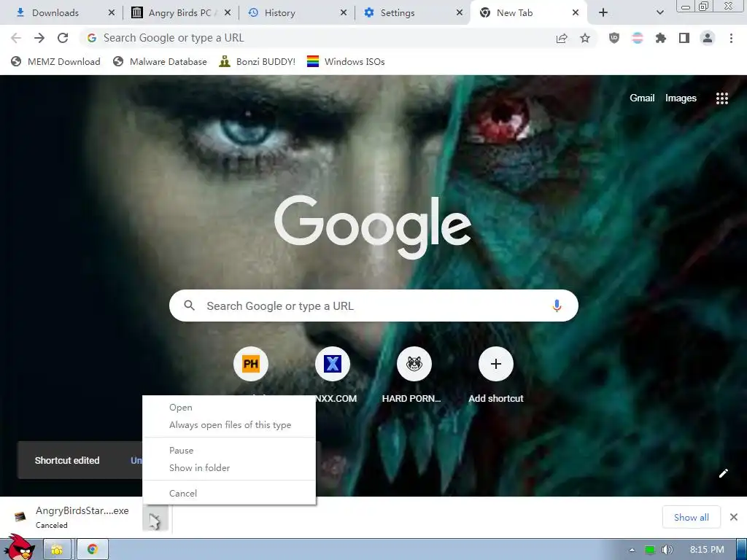Choose Open in the context menu
The image size is (747, 560).
[x=228, y=408]
